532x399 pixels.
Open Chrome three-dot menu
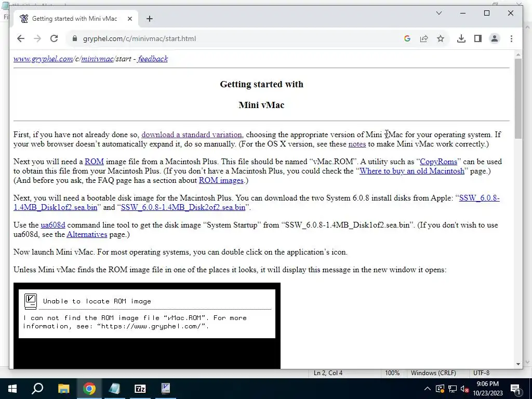coord(511,38)
